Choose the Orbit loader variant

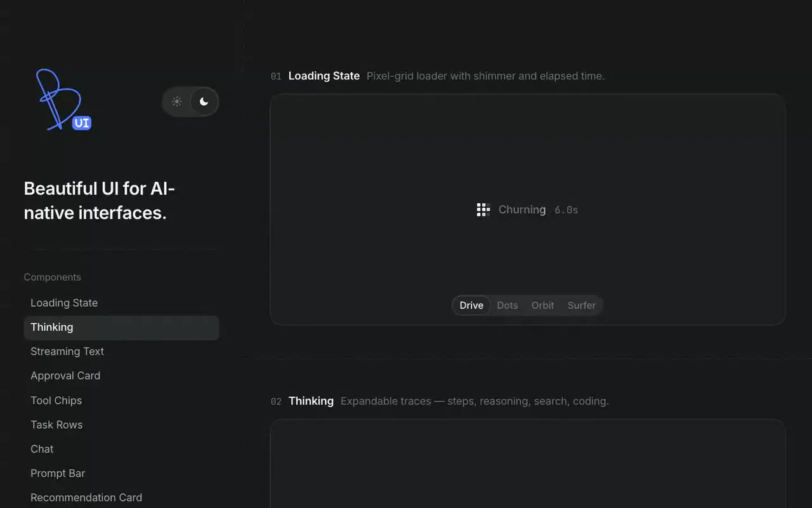point(543,305)
